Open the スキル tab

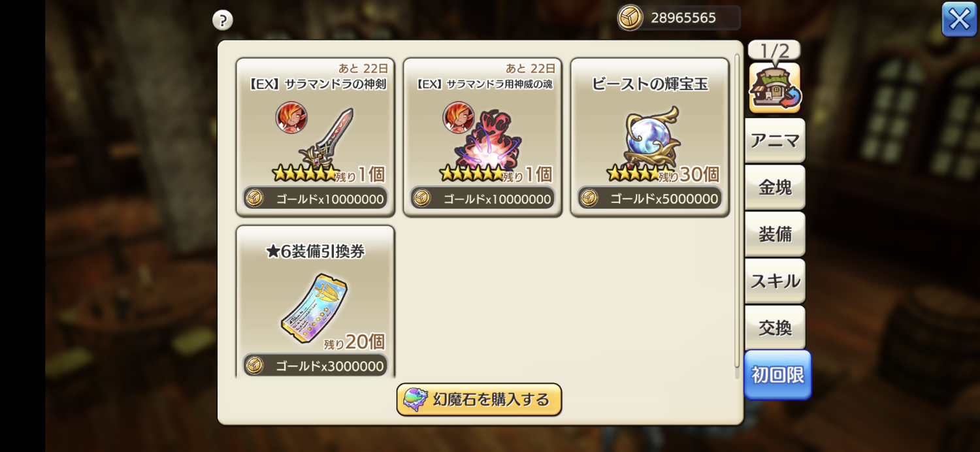pos(775,282)
